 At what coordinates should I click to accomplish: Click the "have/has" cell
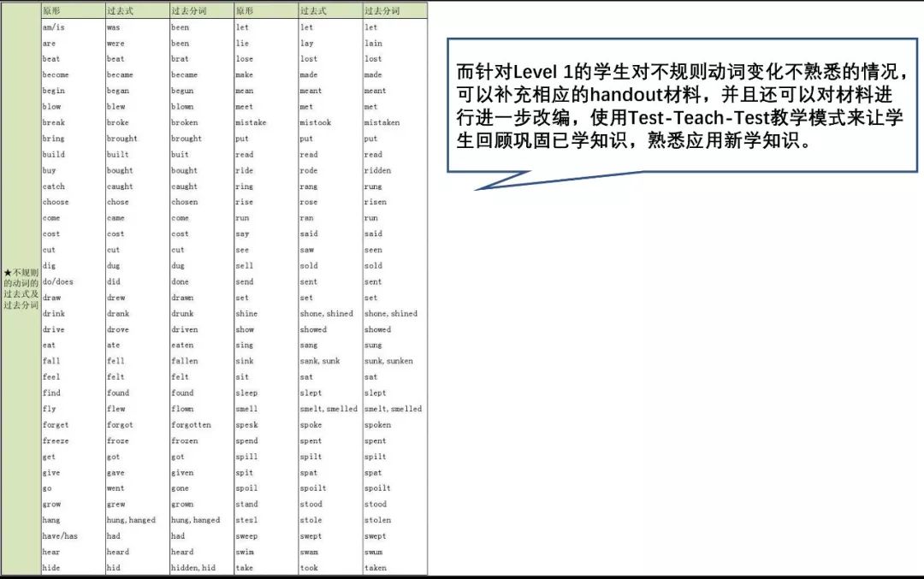click(x=60, y=536)
